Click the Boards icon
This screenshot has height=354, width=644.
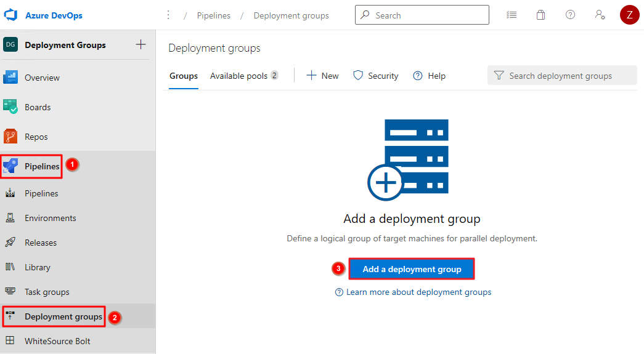point(10,107)
